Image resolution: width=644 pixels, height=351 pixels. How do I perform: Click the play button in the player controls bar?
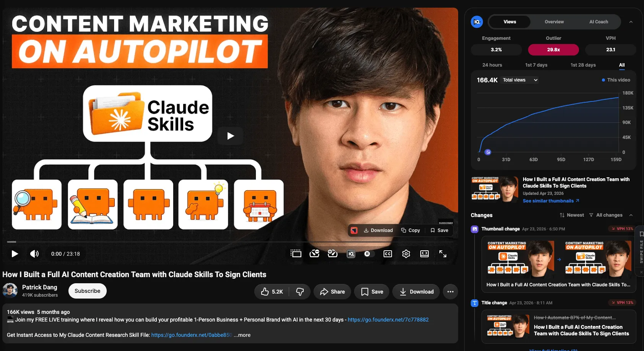click(x=15, y=254)
